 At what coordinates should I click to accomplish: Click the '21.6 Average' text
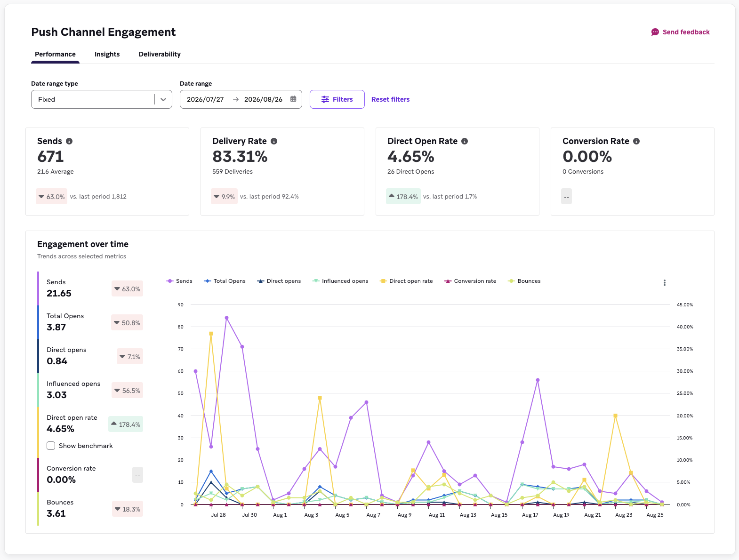(56, 172)
